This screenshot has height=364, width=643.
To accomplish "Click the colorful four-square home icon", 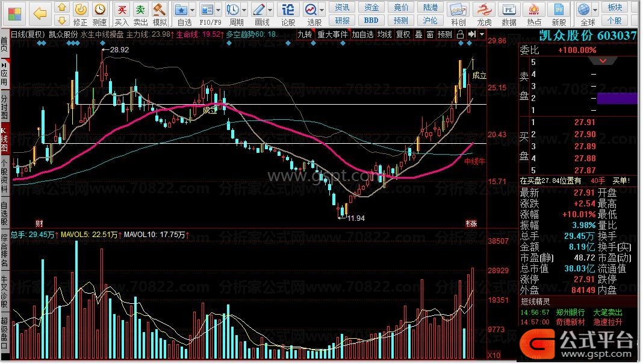I will coord(14,13).
